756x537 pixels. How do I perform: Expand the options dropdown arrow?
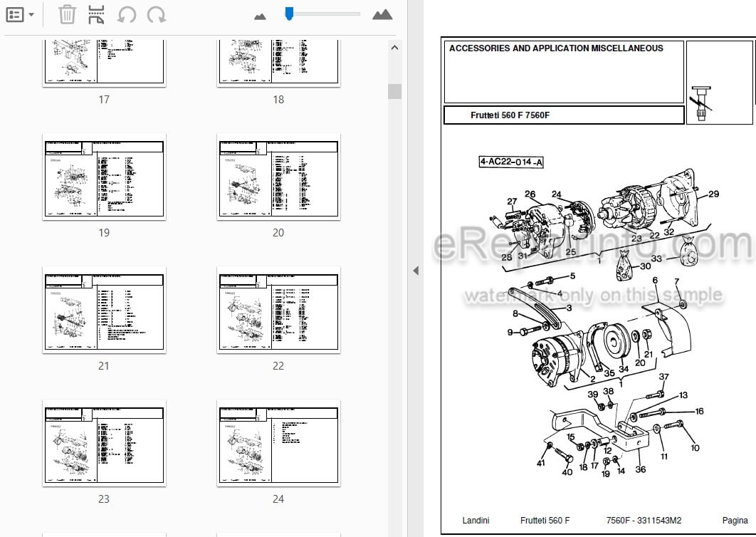pyautogui.click(x=31, y=14)
